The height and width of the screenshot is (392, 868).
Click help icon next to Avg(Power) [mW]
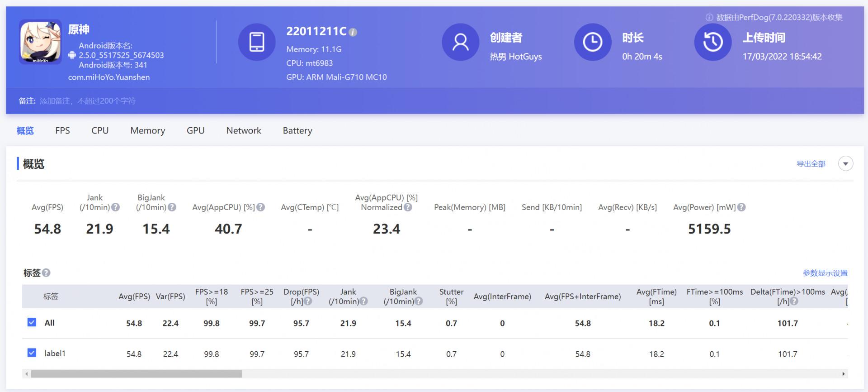[741, 207]
